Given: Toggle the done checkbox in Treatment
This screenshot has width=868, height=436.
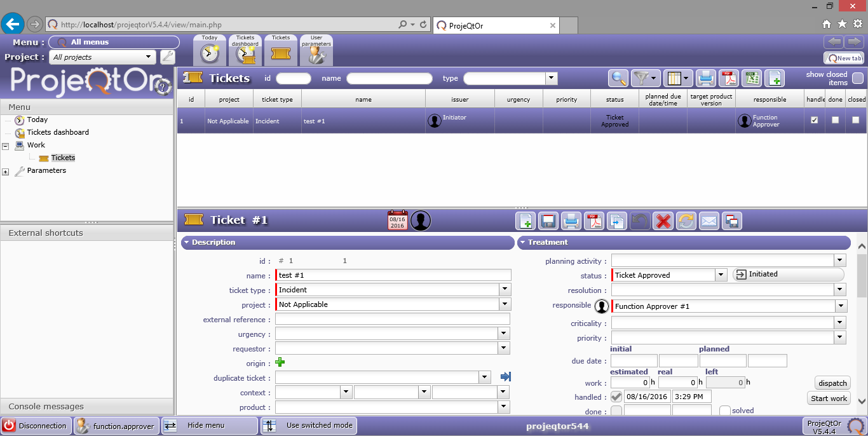Looking at the screenshot, I should (x=616, y=411).
